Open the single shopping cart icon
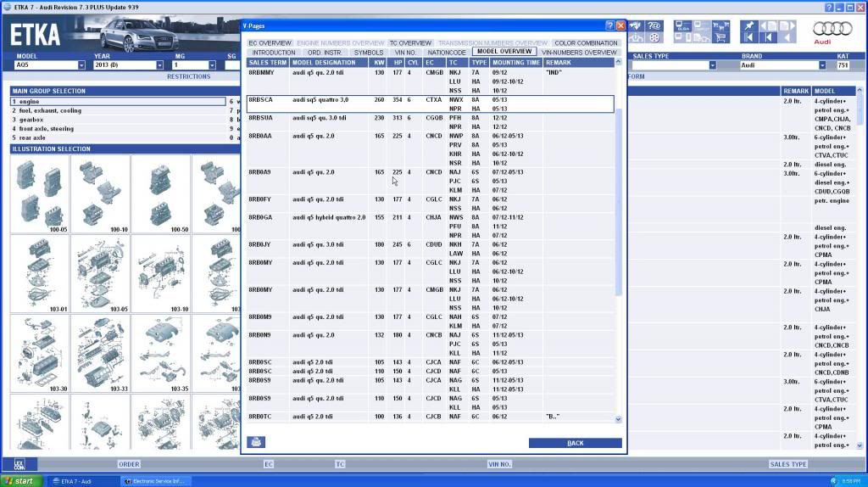 pyautogui.click(x=721, y=37)
